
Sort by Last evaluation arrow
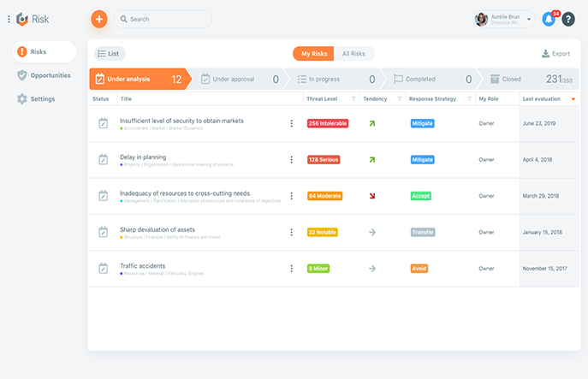click(x=573, y=99)
